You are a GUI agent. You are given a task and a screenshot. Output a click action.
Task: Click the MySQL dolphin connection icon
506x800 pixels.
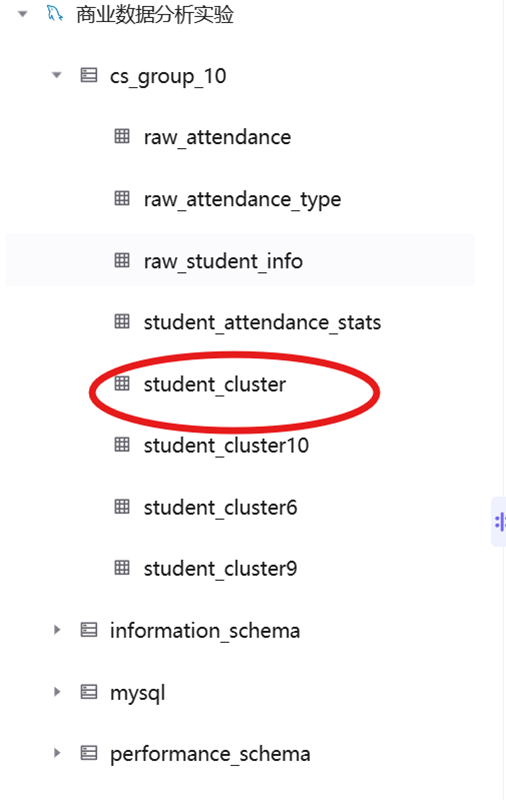(55, 13)
